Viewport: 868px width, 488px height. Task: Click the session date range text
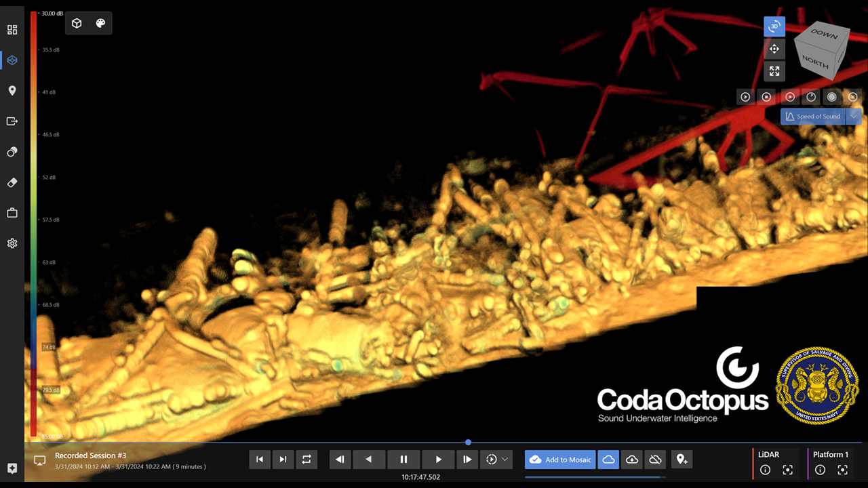[130, 466]
